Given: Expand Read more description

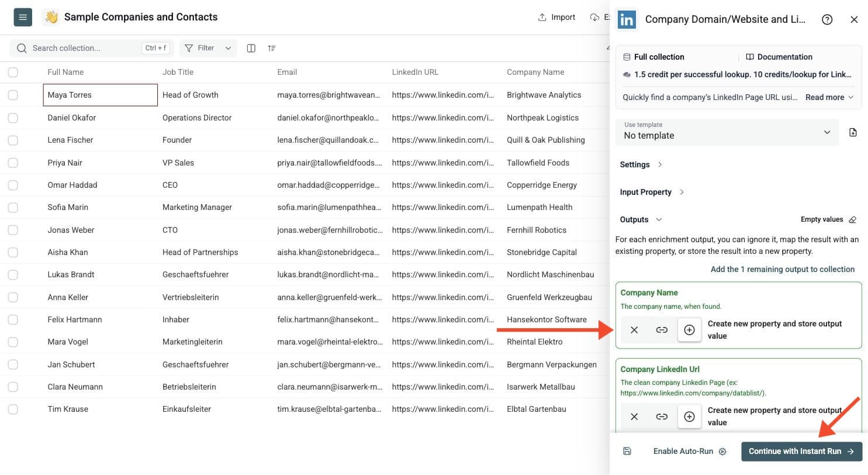Looking at the screenshot, I should point(829,97).
